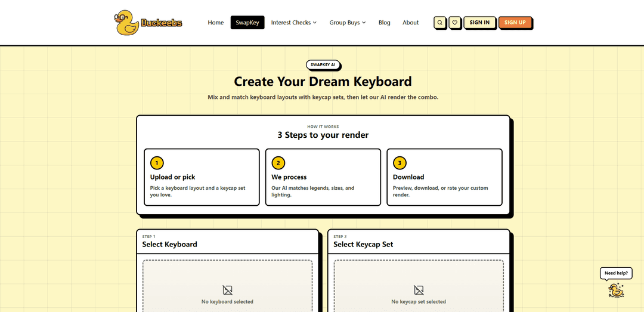Click the step 2 yellow number badge
The height and width of the screenshot is (312, 644).
pos(278,163)
